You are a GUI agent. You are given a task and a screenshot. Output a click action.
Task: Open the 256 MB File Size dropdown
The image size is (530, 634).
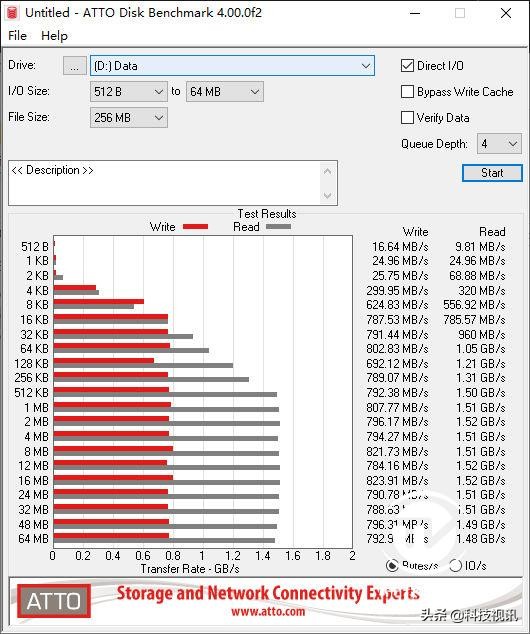(129, 118)
